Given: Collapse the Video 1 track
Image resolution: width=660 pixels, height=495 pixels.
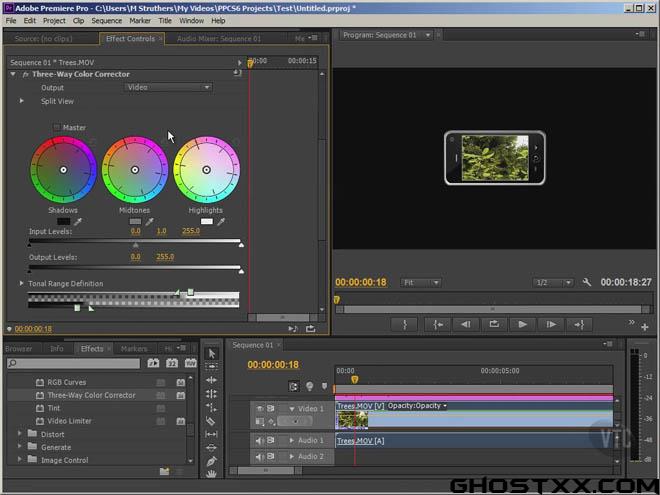Looking at the screenshot, I should coord(291,409).
